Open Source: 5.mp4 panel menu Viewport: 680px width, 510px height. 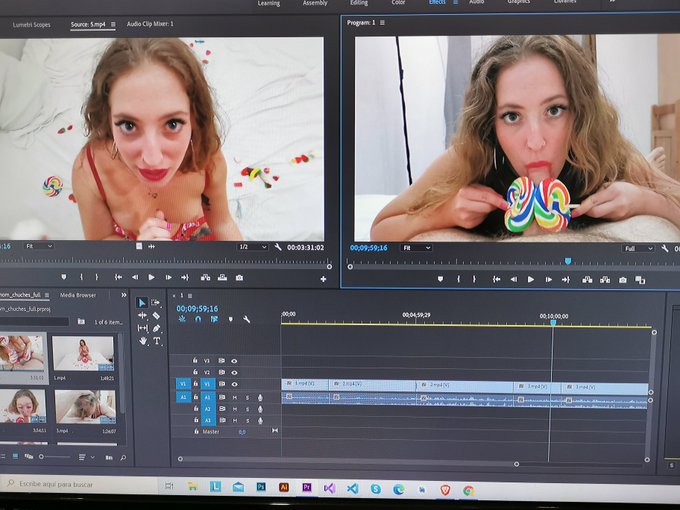[x=113, y=25]
